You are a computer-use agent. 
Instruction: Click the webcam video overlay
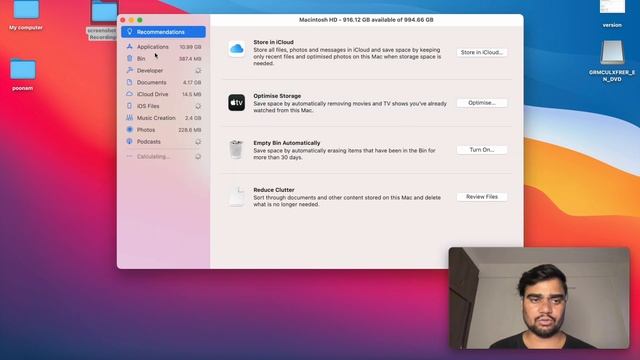click(x=539, y=298)
